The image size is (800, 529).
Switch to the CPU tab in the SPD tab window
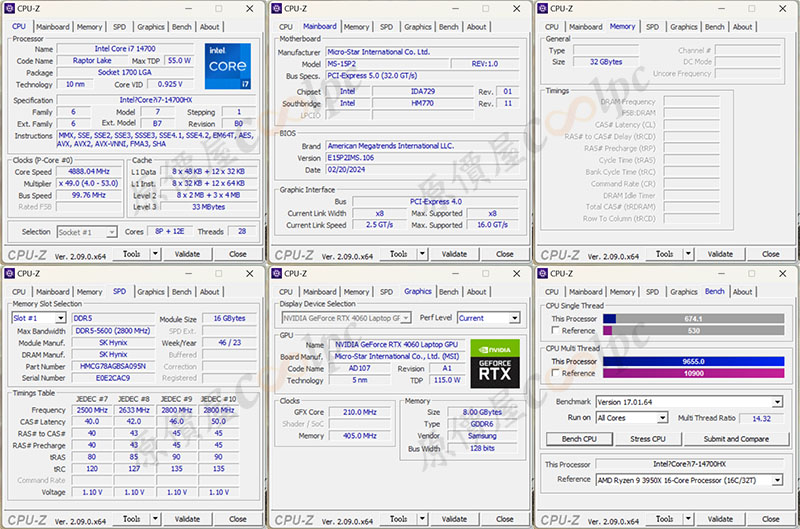coord(19,292)
